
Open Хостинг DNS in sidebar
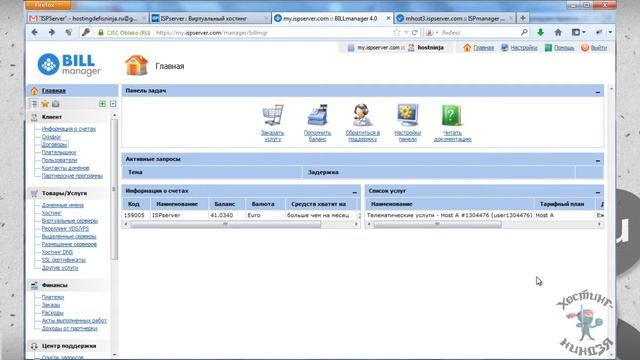coord(57,252)
